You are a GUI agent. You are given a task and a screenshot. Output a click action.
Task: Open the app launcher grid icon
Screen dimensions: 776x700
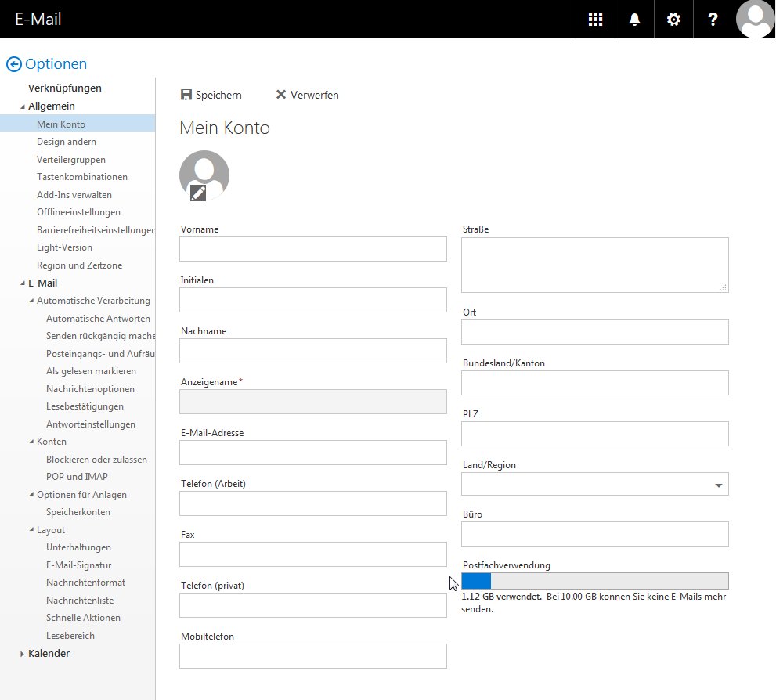[595, 20]
